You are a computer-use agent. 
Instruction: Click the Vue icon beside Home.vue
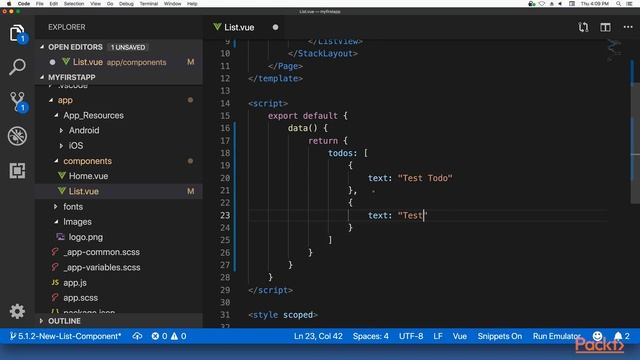(x=62, y=176)
